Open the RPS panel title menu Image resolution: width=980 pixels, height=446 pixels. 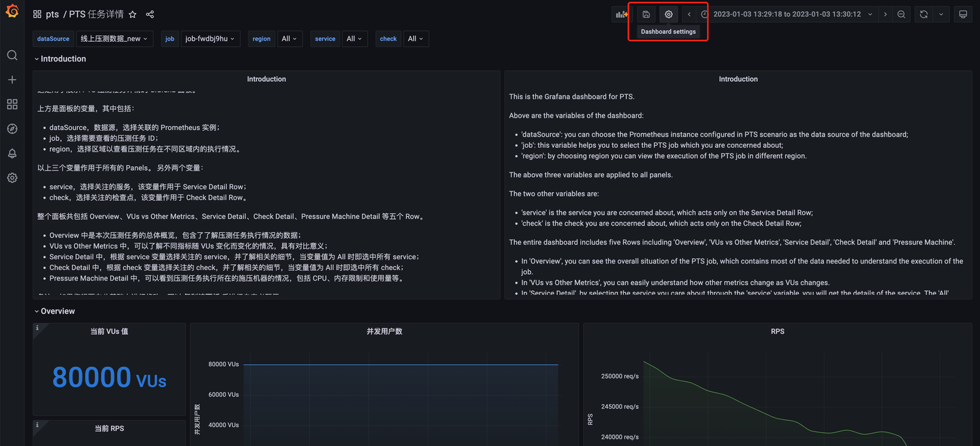777,332
